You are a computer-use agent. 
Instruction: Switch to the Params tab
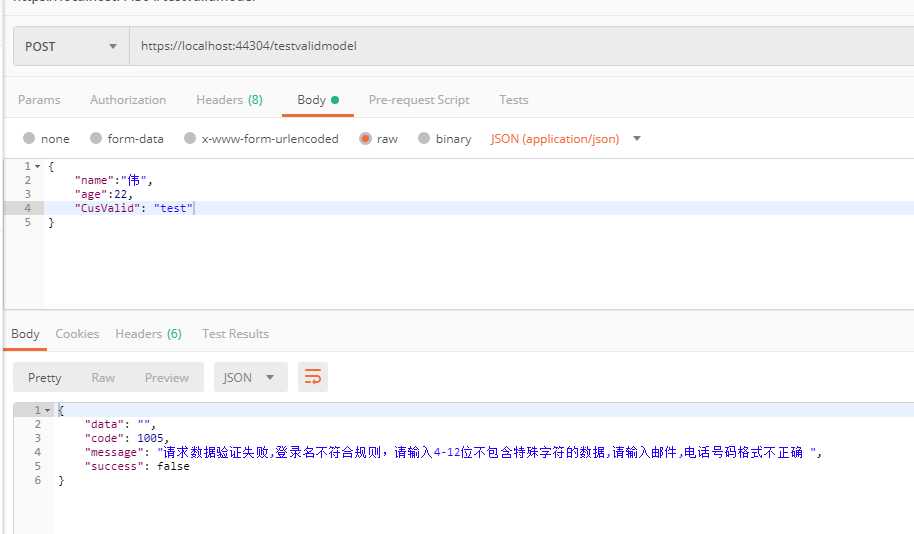coord(39,100)
